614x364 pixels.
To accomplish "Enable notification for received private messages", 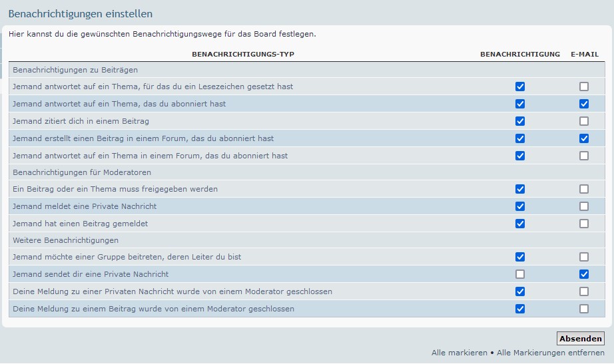I will pos(520,274).
